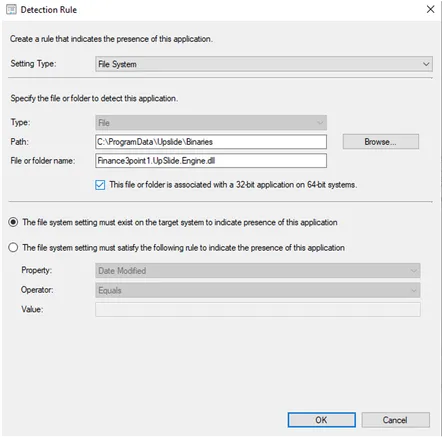Click the Detection Rule window icon
The image size is (442, 437).
click(11, 10)
